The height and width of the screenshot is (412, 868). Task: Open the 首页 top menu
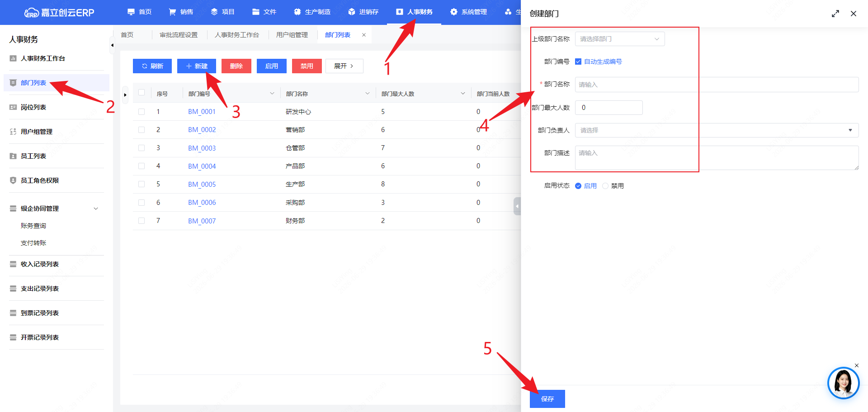click(139, 12)
